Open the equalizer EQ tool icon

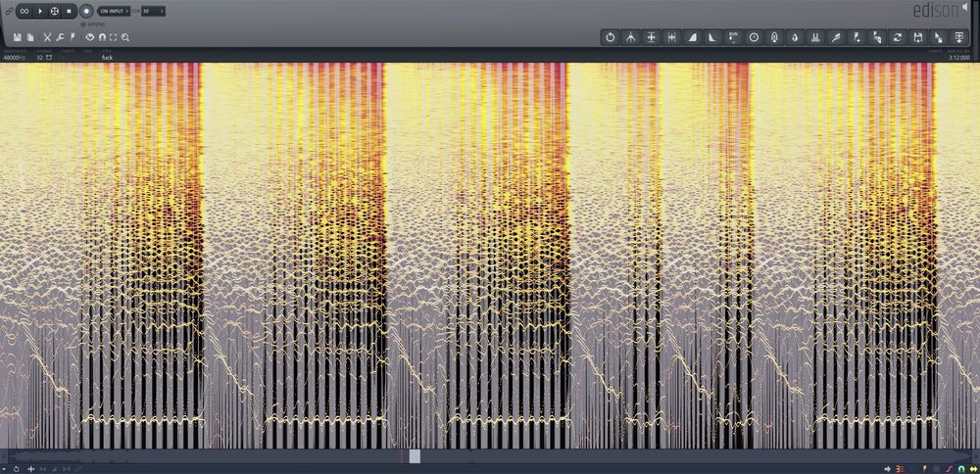(733, 37)
